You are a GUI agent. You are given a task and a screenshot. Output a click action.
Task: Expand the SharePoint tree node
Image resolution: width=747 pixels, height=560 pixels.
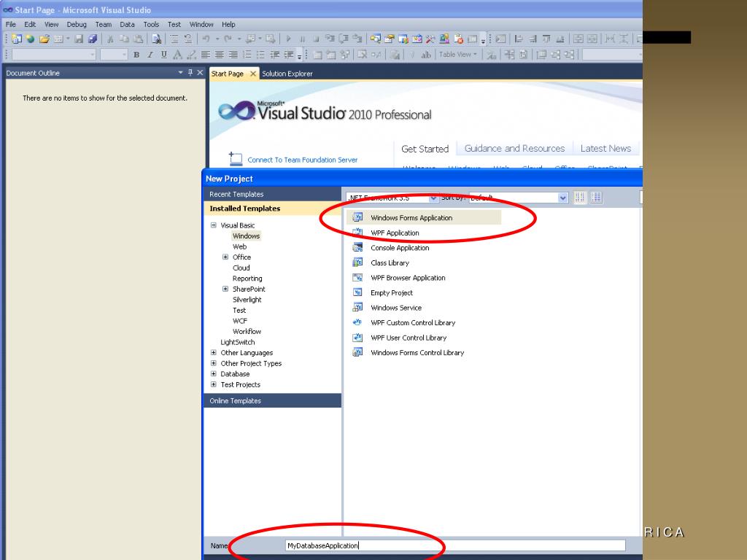pyautogui.click(x=225, y=289)
